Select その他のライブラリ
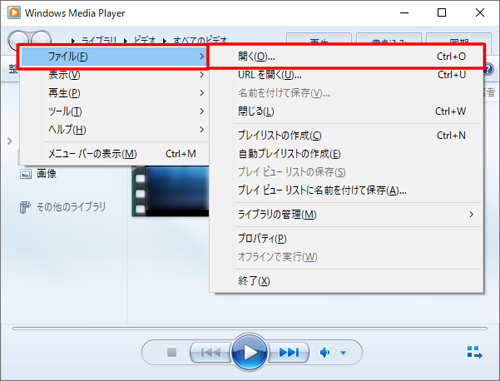This screenshot has width=500, height=381. click(71, 207)
